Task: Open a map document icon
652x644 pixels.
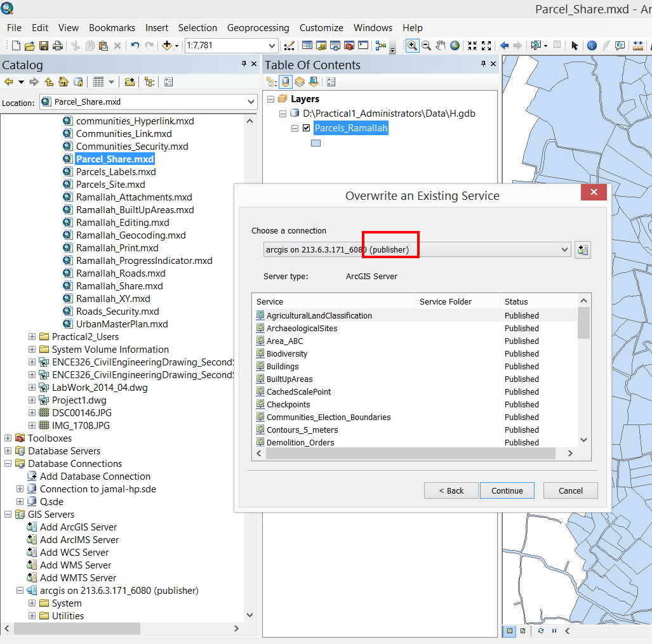Action: click(30, 46)
